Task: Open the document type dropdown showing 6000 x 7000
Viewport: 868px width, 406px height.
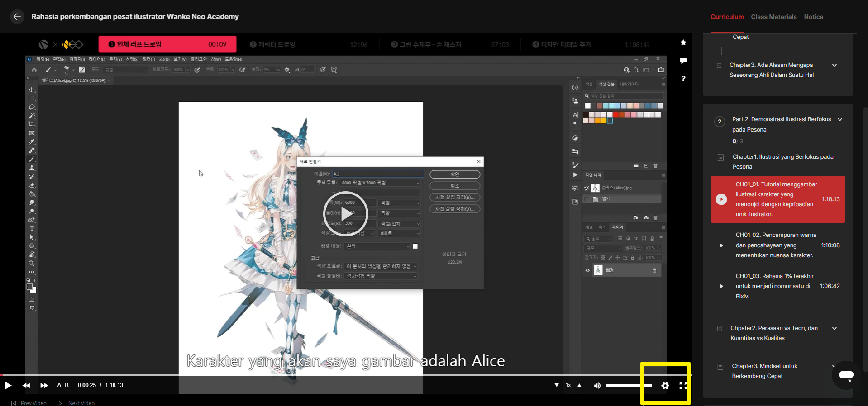Action: point(380,183)
